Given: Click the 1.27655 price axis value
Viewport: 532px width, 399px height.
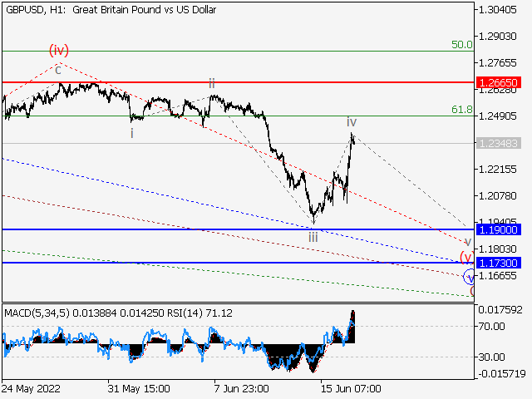Looking at the screenshot, I should coord(497,63).
